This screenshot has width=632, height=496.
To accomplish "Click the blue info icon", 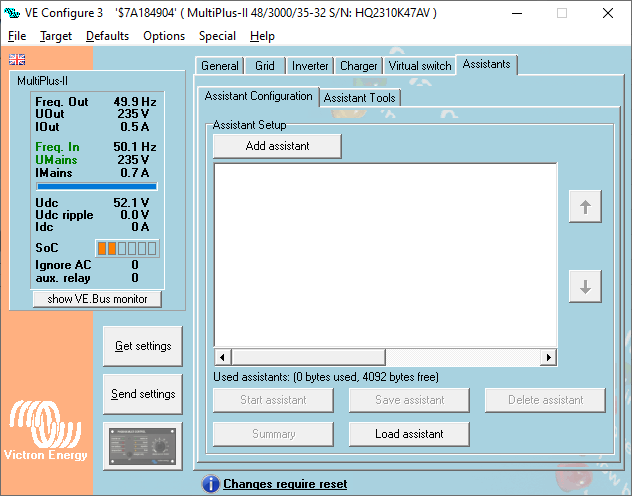I will point(211,484).
